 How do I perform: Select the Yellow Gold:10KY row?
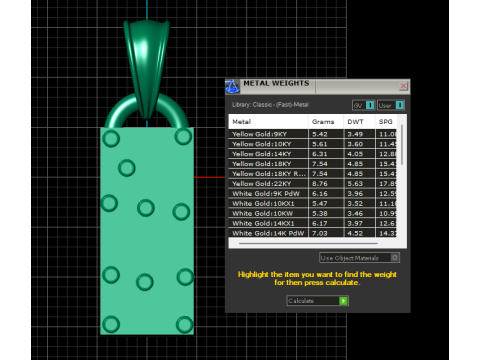[313, 144]
